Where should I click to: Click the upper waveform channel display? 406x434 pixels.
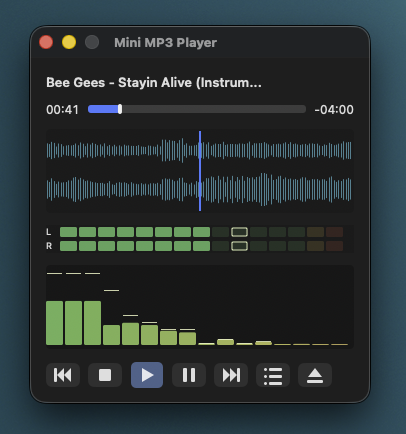click(x=199, y=150)
